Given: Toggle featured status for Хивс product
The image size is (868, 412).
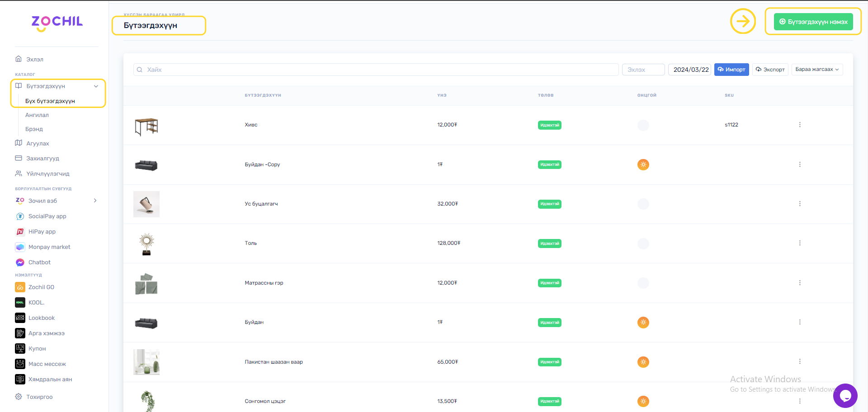Looking at the screenshot, I should coord(643,125).
